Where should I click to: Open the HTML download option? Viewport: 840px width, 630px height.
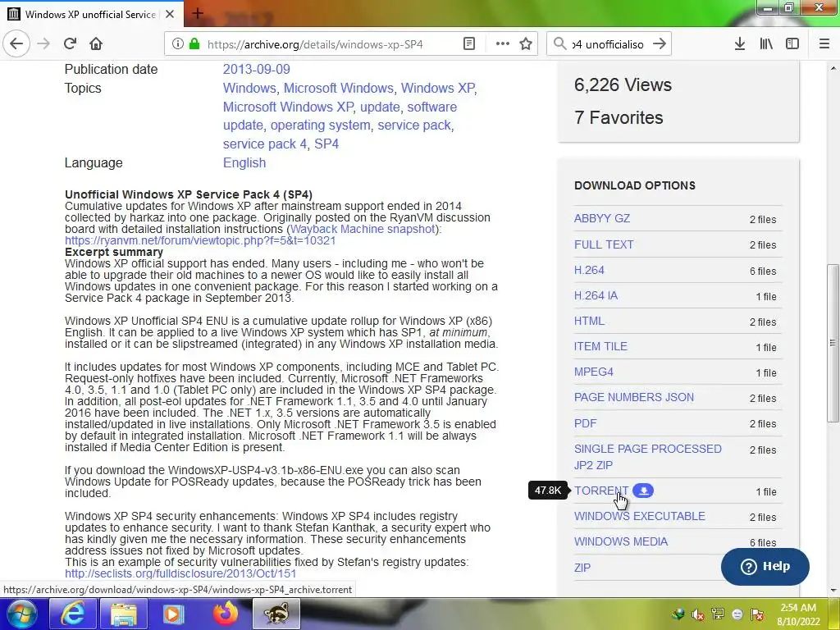(x=589, y=321)
